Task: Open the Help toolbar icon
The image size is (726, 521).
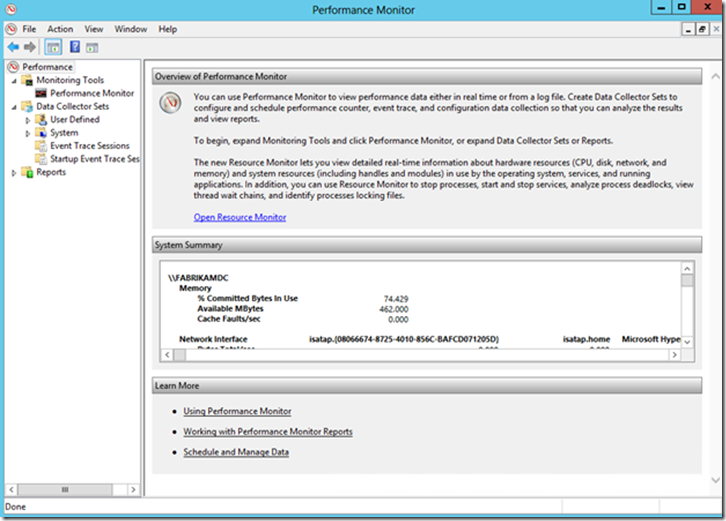Action: (x=75, y=47)
